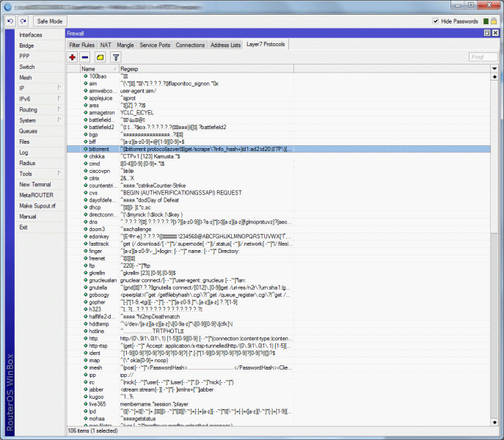
Task: Open Log in the sidebar
Action: pyautogui.click(x=23, y=153)
